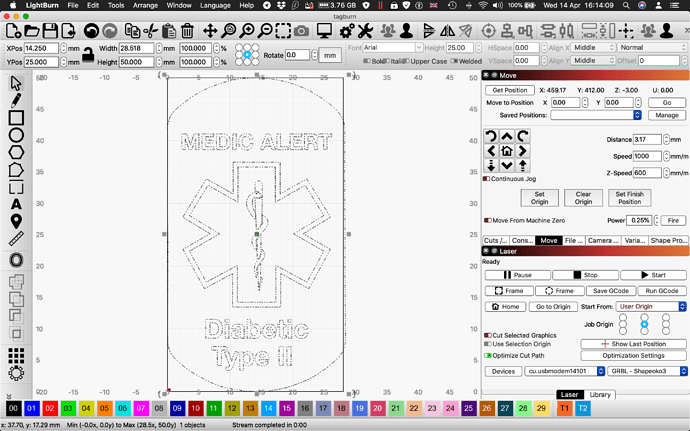Create a new file with New icon
Viewport: 690px width, 431px height.
[13, 31]
